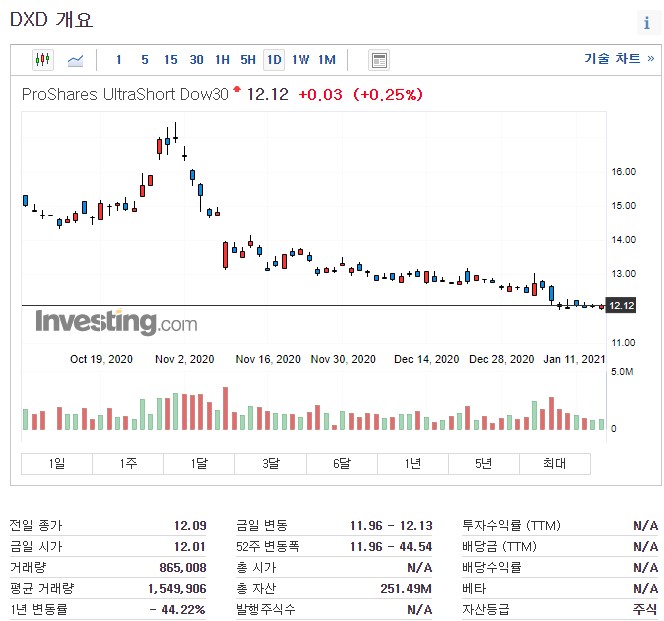Select the 1H interval

(222, 60)
